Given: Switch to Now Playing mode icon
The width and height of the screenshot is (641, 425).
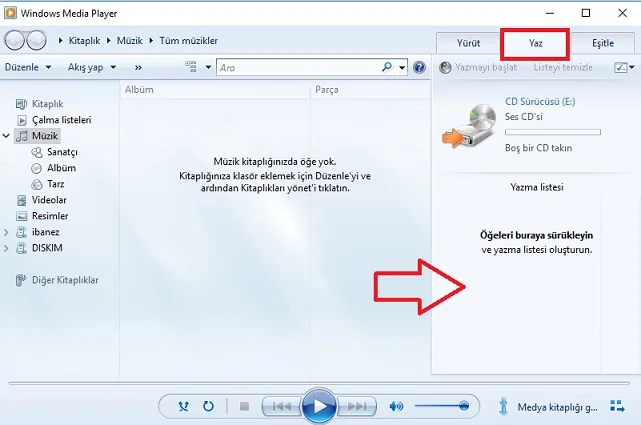Looking at the screenshot, I should point(617,406).
